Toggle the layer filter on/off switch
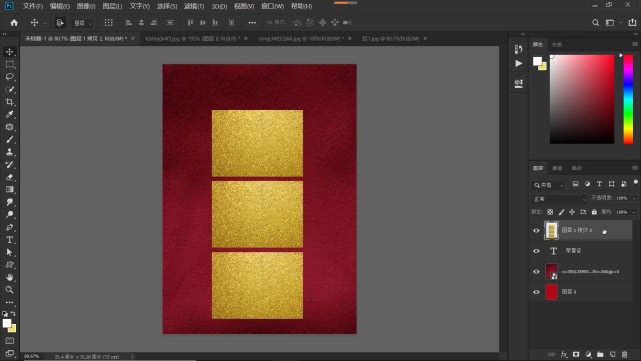The height and width of the screenshot is (361, 641). [x=636, y=182]
